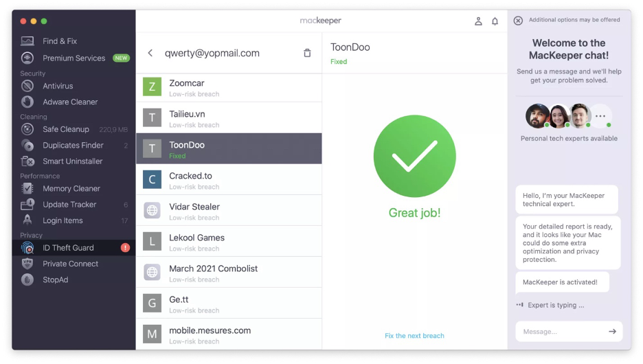Click the Fix the next breach link

(414, 336)
